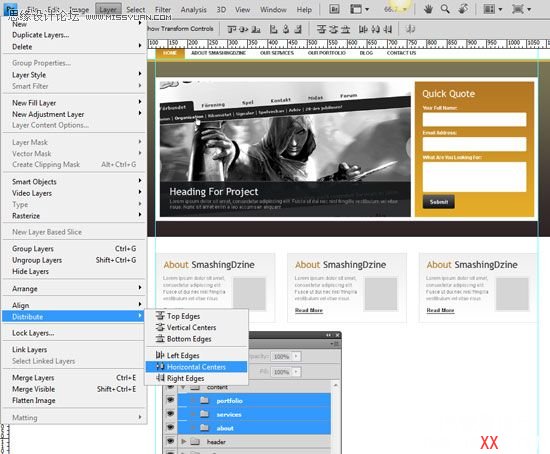The width and height of the screenshot is (550, 454).
Task: Open the Opacity 100% dropdown arrow
Action: [x=296, y=356]
